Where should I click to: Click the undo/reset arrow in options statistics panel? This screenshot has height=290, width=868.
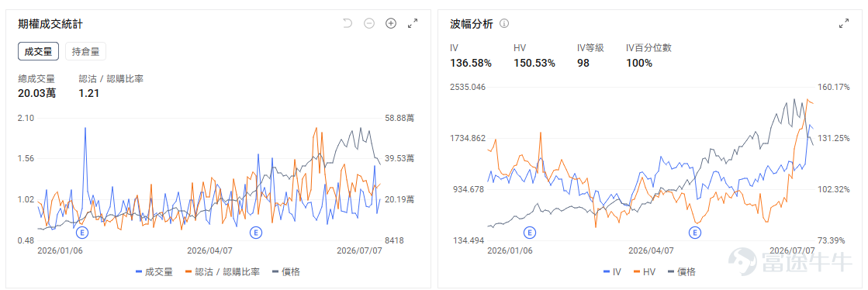pos(347,23)
